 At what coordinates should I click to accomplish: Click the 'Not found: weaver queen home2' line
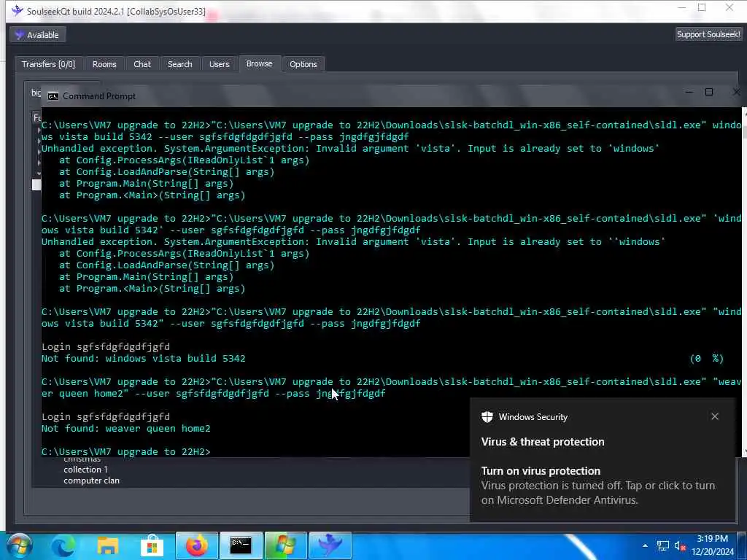(x=125, y=429)
